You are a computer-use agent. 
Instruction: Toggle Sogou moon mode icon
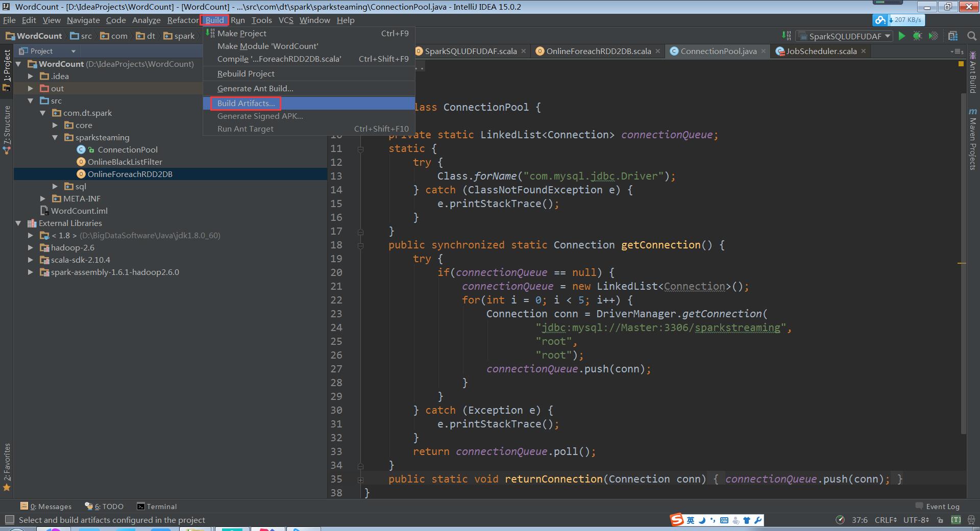(702, 520)
